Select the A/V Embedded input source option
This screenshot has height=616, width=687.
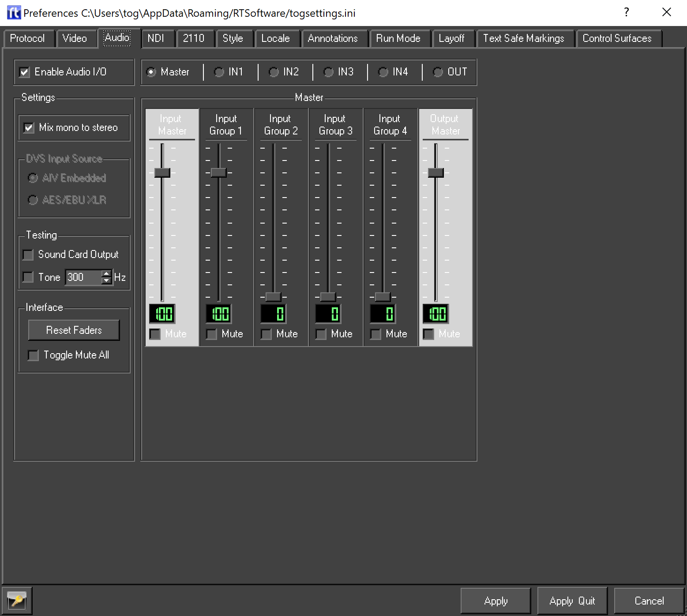[33, 178]
